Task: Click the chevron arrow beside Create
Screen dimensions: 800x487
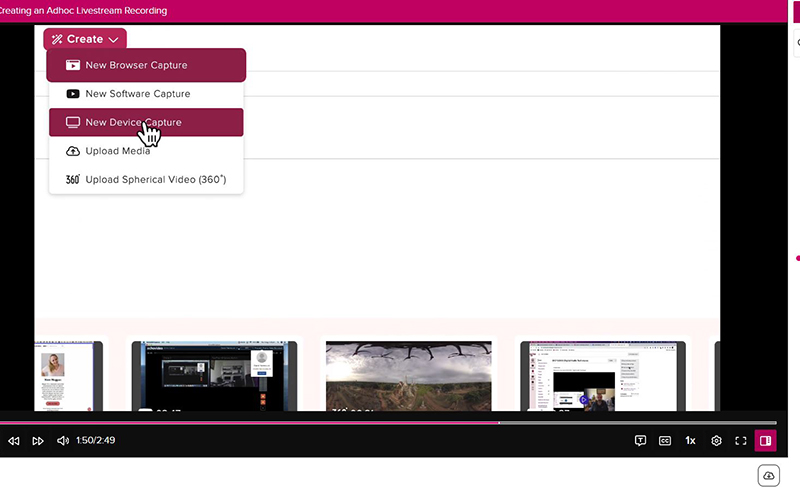Action: point(114,40)
